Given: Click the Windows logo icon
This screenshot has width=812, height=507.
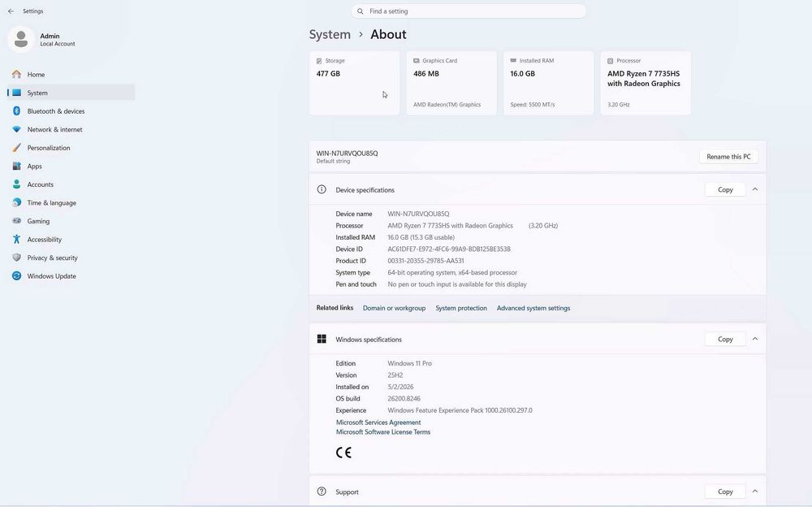Looking at the screenshot, I should 322,339.
